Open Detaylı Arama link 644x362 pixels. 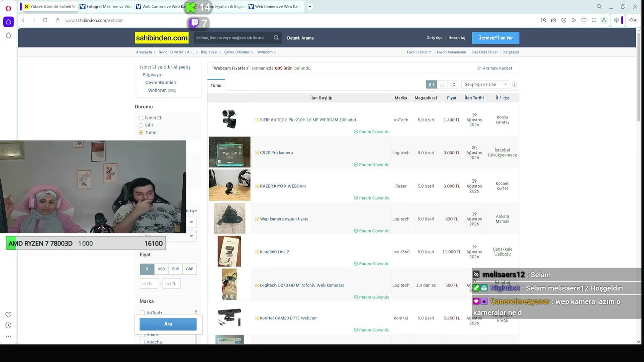(x=300, y=38)
